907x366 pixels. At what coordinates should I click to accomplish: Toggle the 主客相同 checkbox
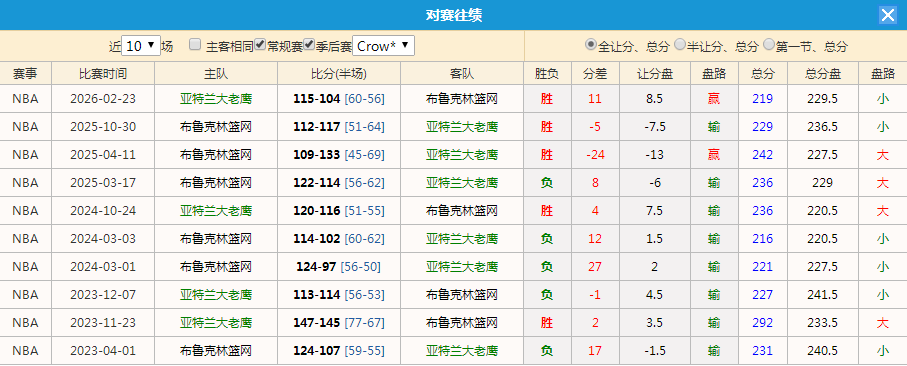pyautogui.click(x=196, y=45)
